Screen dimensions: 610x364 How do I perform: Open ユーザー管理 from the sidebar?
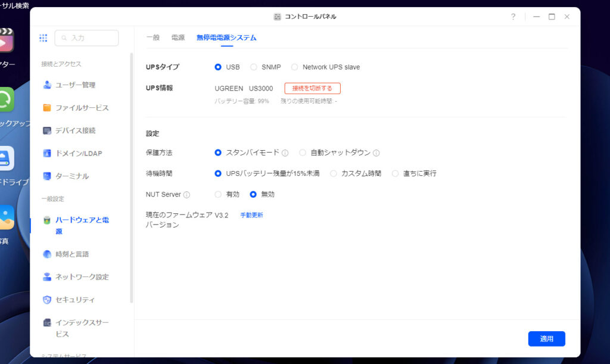pos(74,85)
